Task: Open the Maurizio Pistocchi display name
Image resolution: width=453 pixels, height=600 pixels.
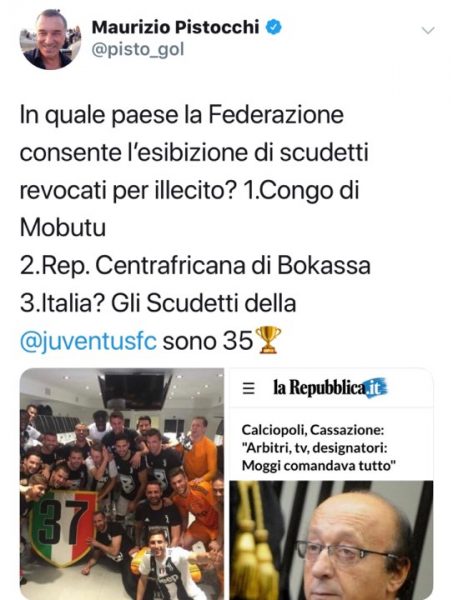Action: tap(175, 27)
